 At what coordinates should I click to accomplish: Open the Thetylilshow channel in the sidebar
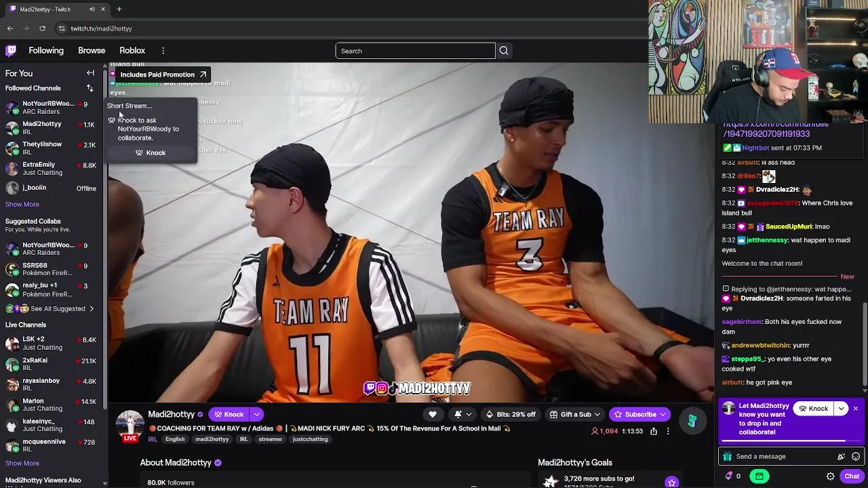click(x=51, y=148)
